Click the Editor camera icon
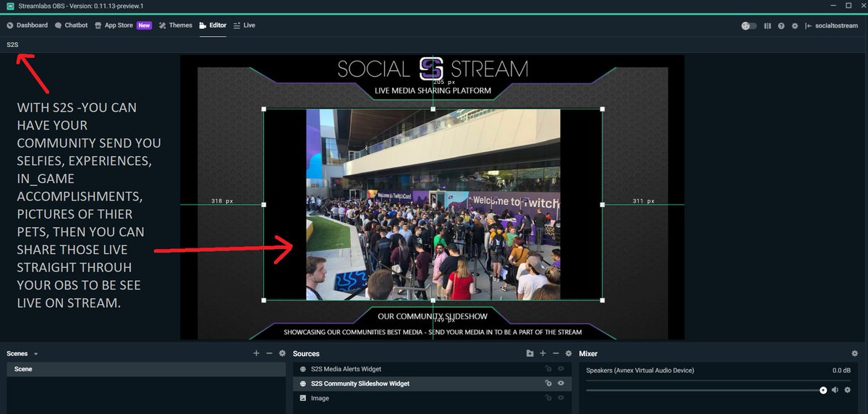868x414 pixels. click(203, 25)
